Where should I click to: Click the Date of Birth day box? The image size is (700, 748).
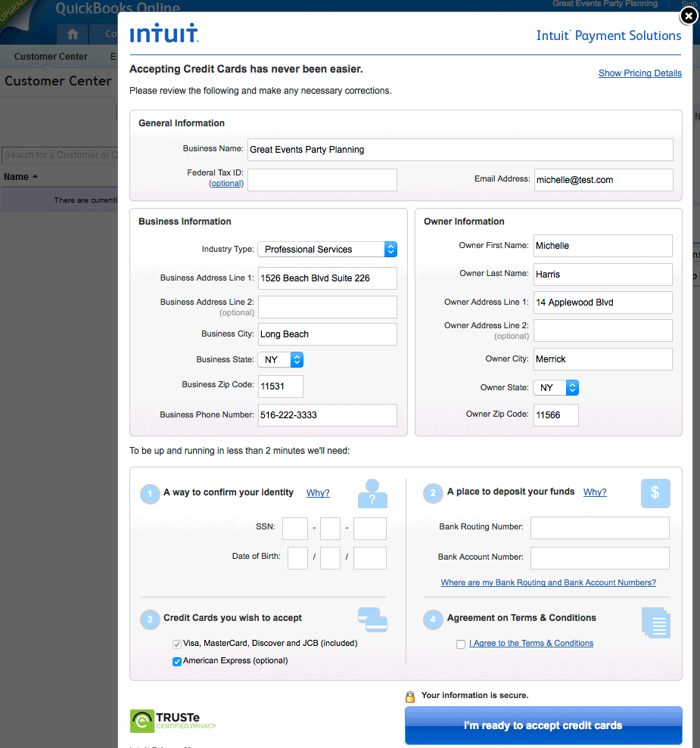[330, 558]
